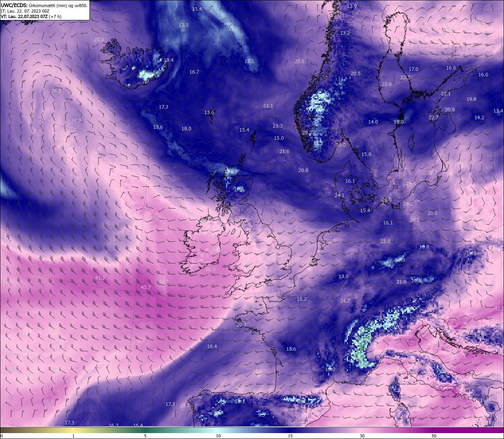Click the 13.4 value label

tap(498, 111)
